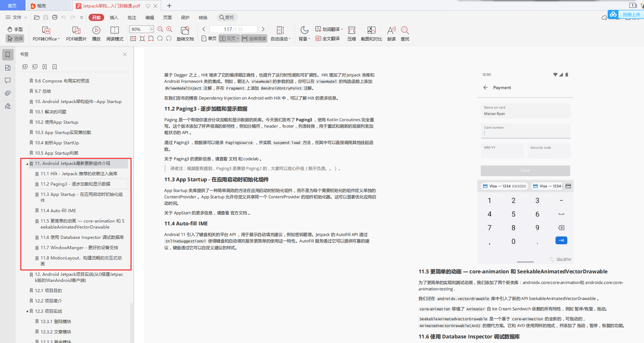This screenshot has height=343, width=644.
Task: Open the bookmarks sidebar panel icon
Action: [8, 55]
